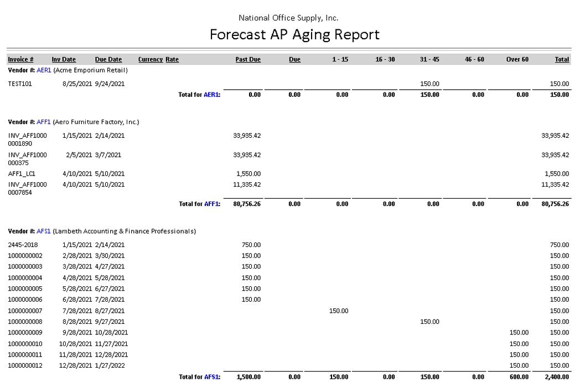Image resolution: width=580 pixels, height=392 pixels.
Task: Click AFS1 link in the 'Total for' row
Action: [211, 377]
